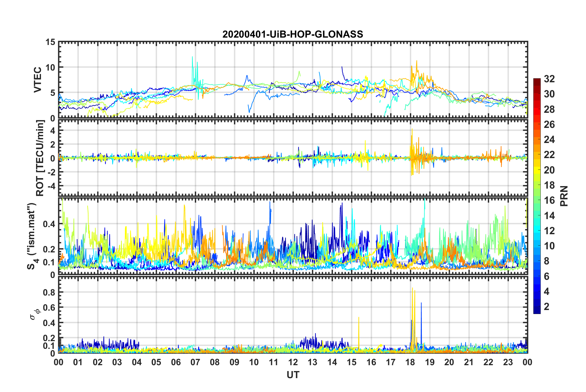
Task: Click the sigma phi tick label 0.6
Action: tap(49, 308)
